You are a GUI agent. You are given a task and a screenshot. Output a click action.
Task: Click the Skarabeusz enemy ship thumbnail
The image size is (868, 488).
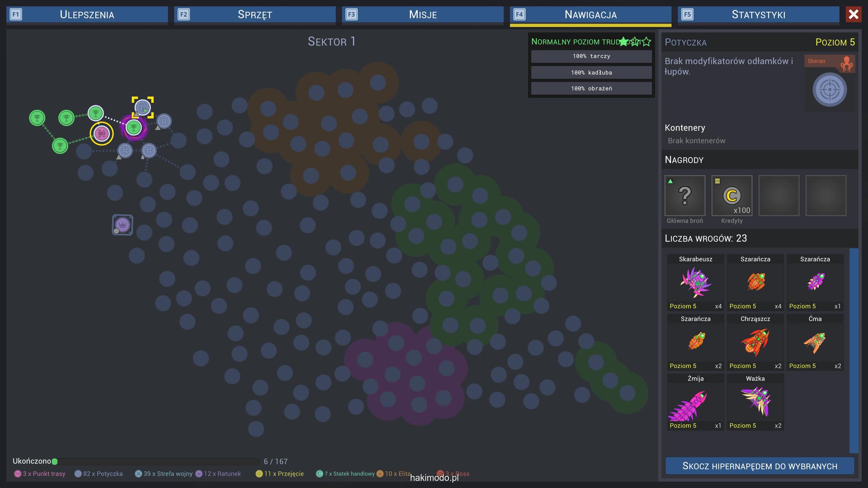click(695, 282)
